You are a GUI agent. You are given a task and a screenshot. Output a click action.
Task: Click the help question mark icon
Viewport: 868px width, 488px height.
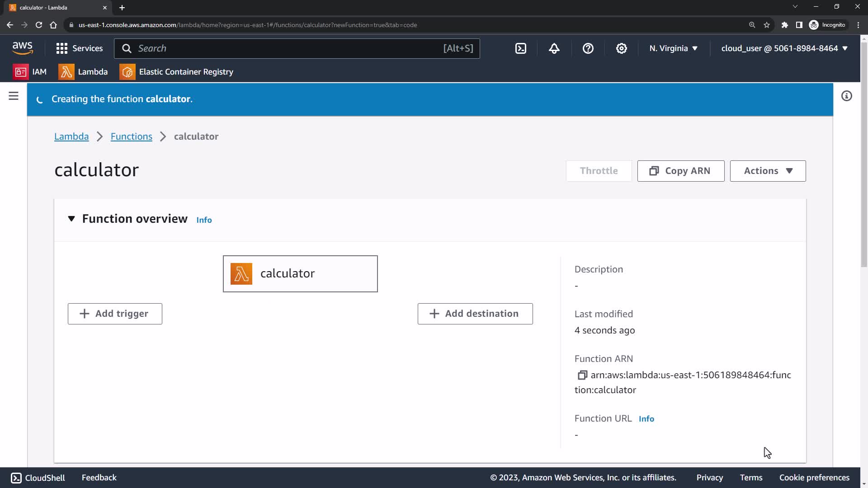(588, 48)
